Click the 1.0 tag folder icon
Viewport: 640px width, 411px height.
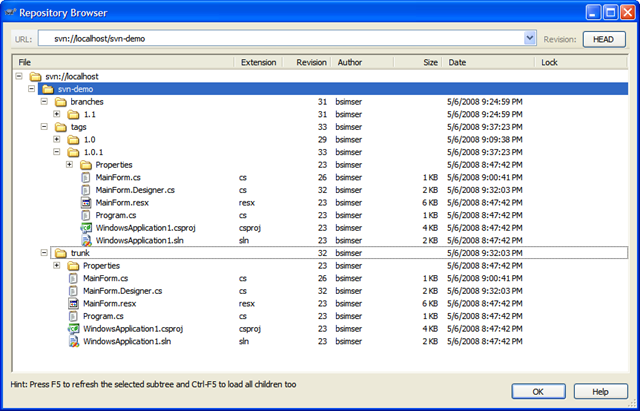pos(73,140)
